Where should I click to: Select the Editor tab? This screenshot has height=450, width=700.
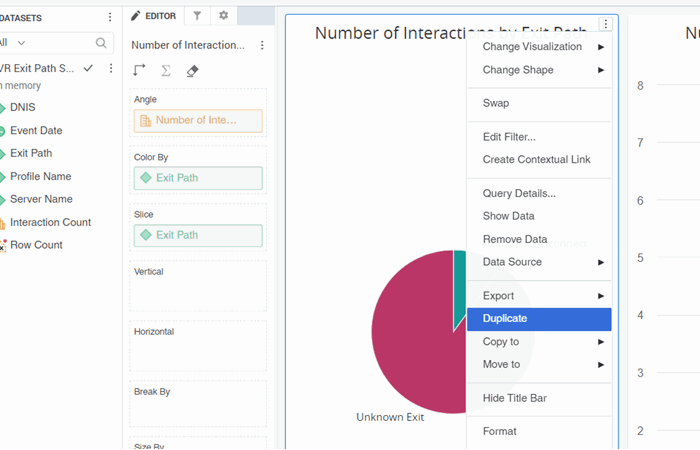click(x=153, y=16)
